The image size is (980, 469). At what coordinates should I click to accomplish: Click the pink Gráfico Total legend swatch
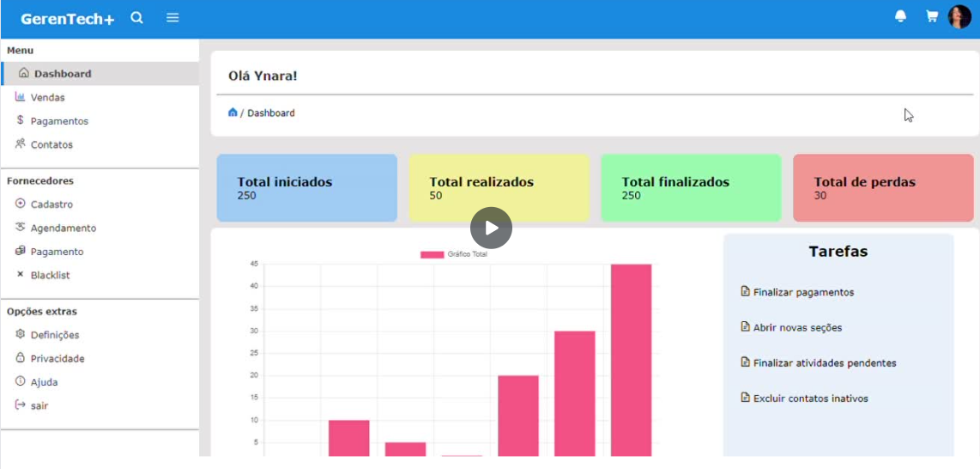432,254
